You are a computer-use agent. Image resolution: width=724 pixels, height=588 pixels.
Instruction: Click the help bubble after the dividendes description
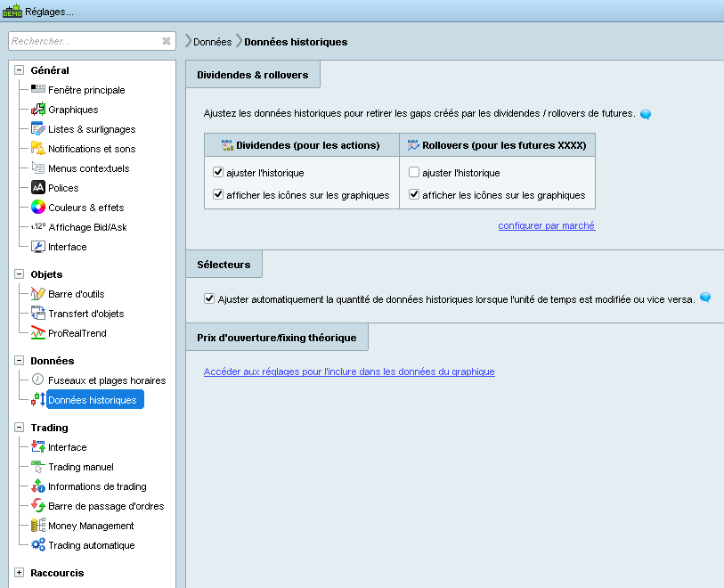point(646,114)
